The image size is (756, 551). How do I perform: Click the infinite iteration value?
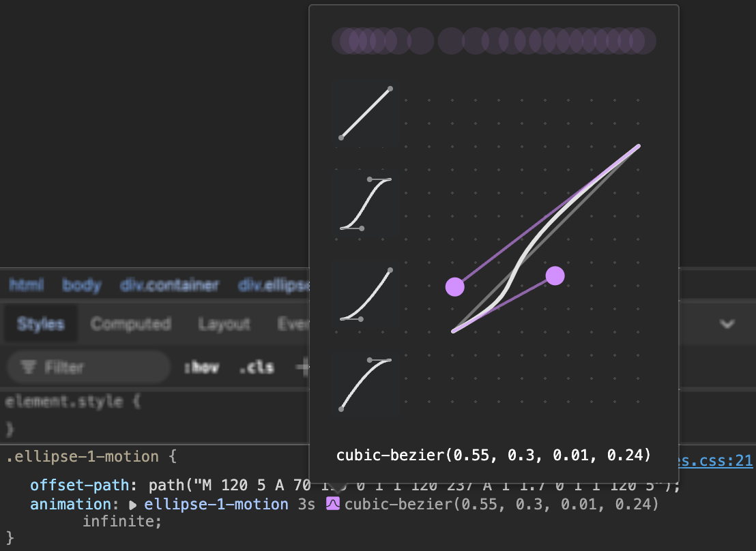click(118, 521)
